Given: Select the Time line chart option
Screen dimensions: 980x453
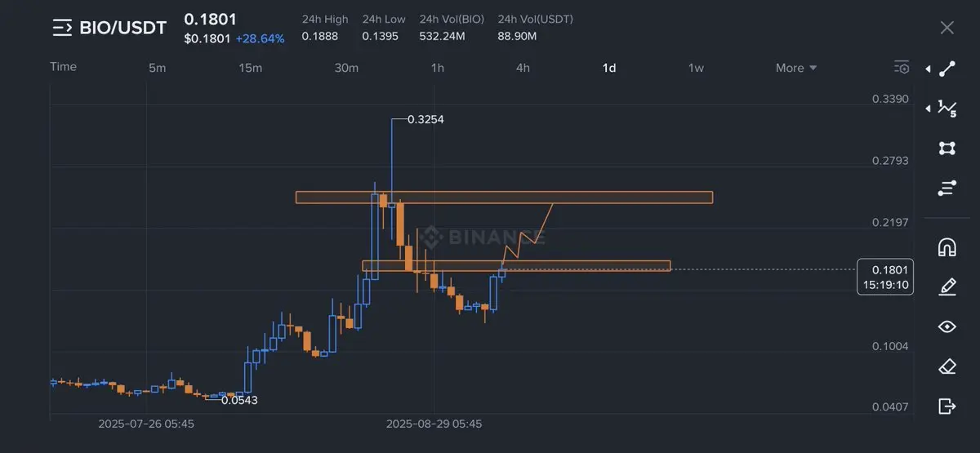Looking at the screenshot, I should point(63,67).
